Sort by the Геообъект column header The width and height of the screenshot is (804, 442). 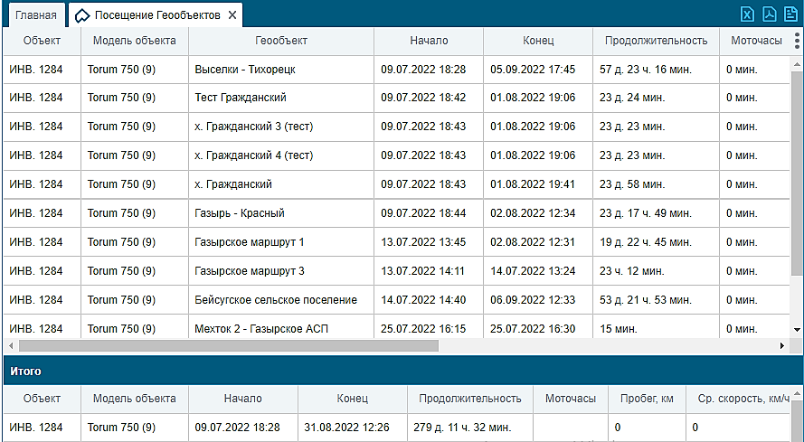point(281,41)
